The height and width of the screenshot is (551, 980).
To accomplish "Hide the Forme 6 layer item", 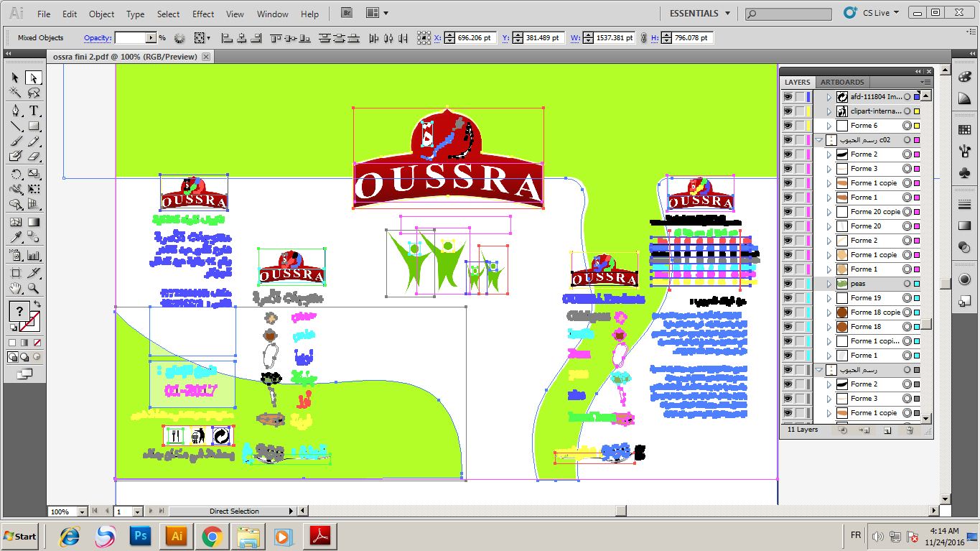I will [x=788, y=126].
